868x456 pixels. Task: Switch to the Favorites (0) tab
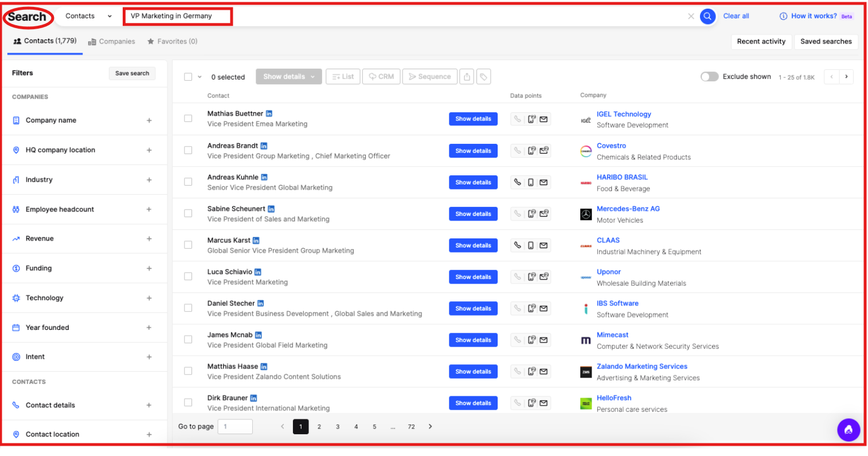coord(173,41)
